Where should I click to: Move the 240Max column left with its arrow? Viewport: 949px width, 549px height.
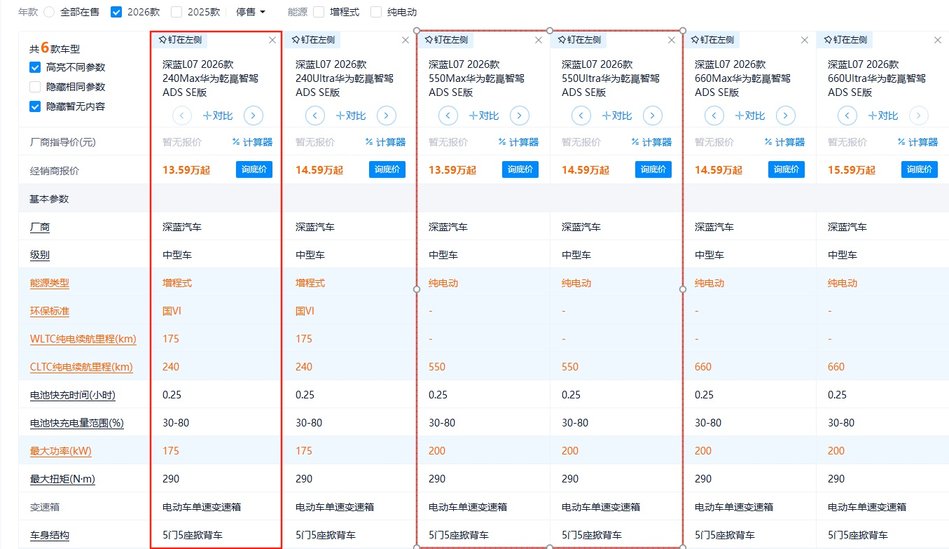[182, 115]
